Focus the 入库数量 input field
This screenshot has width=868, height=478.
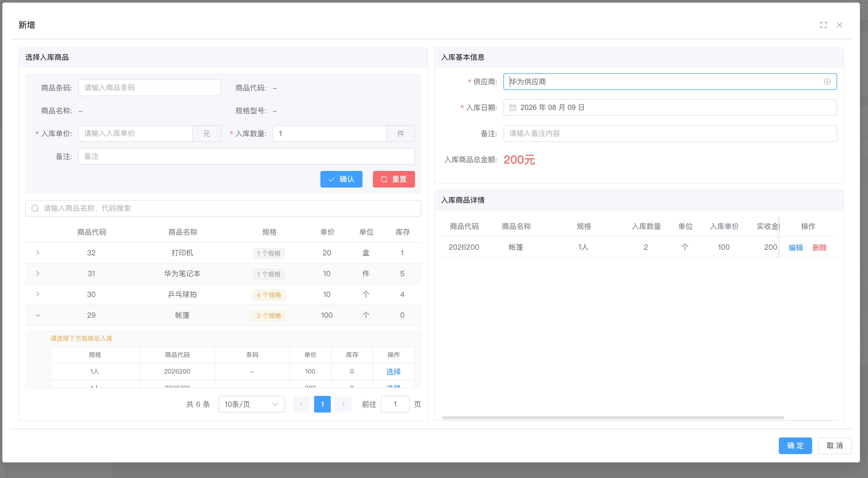[329, 134]
